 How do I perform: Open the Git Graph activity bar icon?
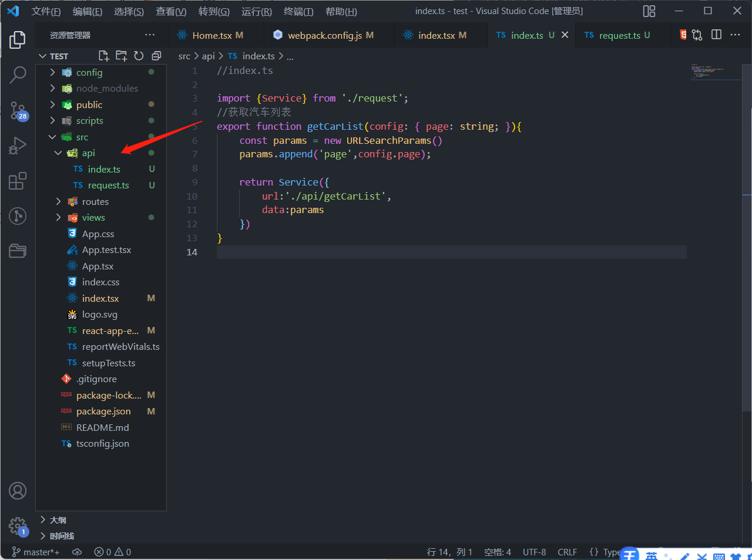[x=18, y=216]
